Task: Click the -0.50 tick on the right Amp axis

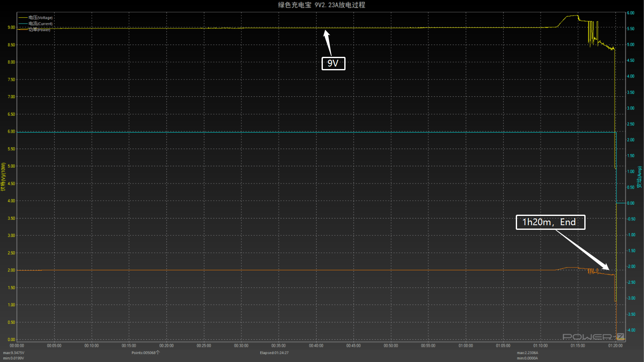Action: 631,219
